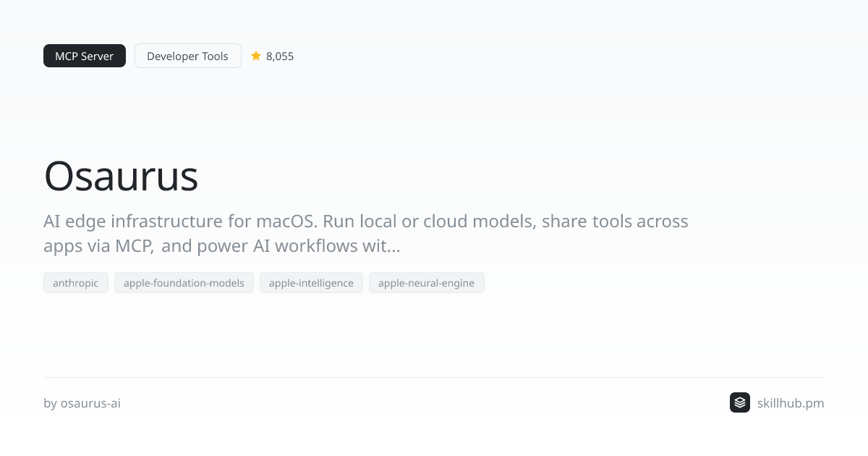
Task: Choose the apple-intelligence tag
Action: (x=311, y=283)
